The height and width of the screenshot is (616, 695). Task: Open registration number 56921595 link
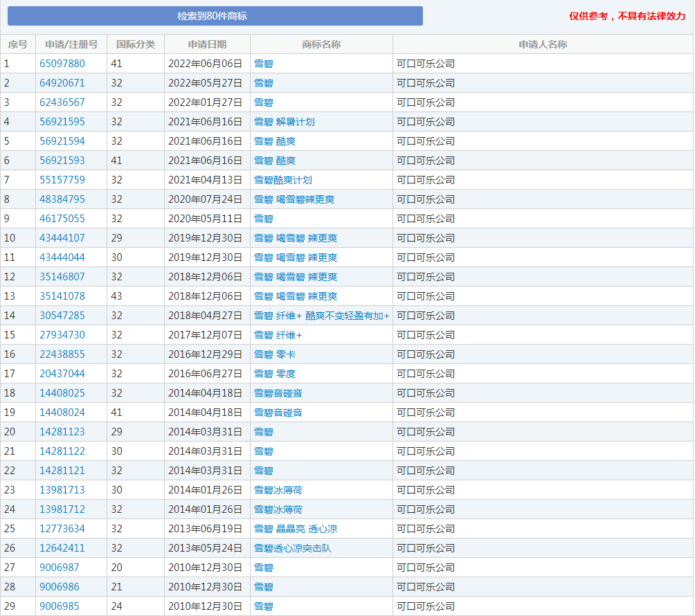click(x=62, y=122)
